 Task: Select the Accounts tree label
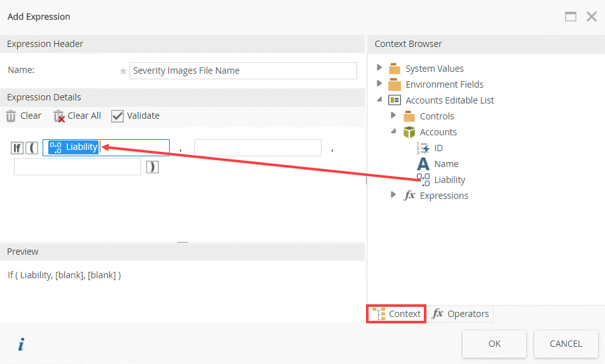pyautogui.click(x=438, y=132)
